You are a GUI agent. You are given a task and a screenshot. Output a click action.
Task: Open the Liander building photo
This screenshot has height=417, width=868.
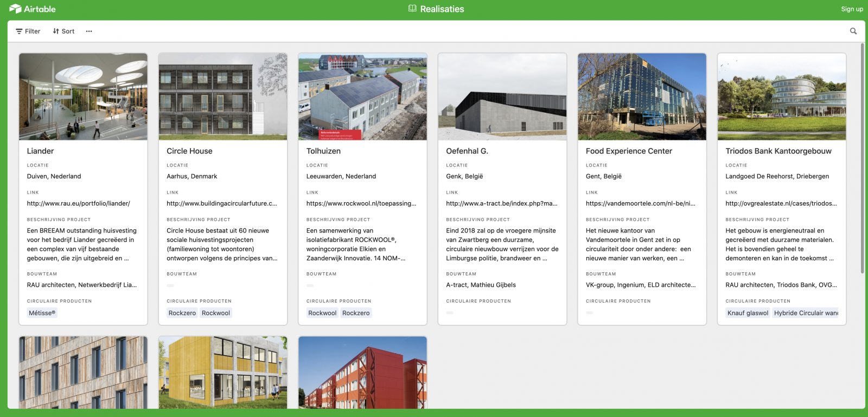point(83,97)
